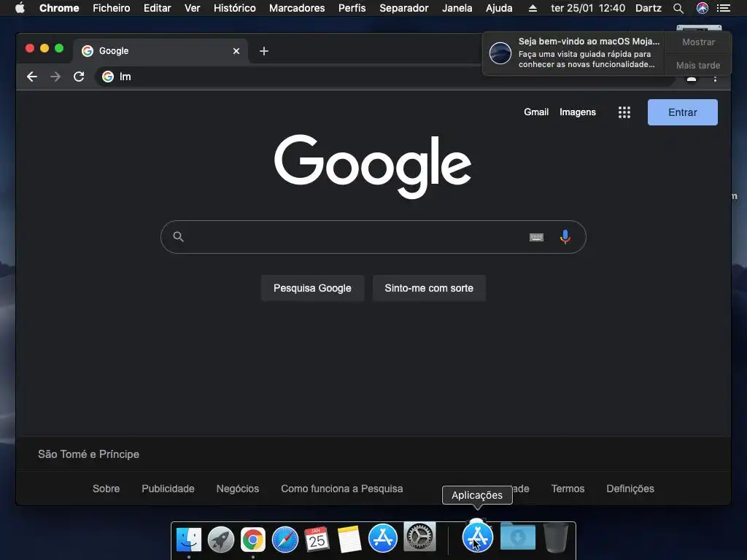The image size is (747, 560).
Task: Open the Apple menu
Action: (20, 8)
